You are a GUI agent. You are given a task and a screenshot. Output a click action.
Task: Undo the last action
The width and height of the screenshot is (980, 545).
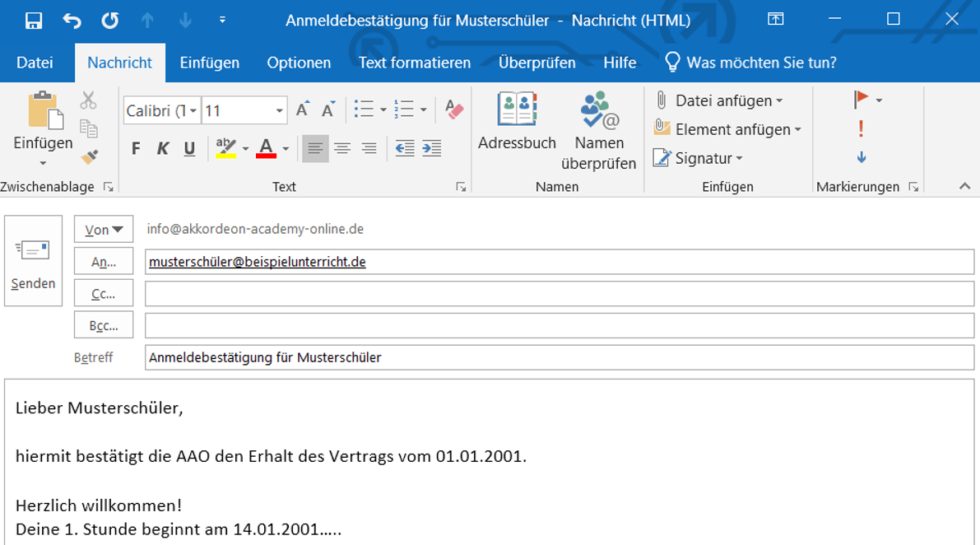point(72,21)
